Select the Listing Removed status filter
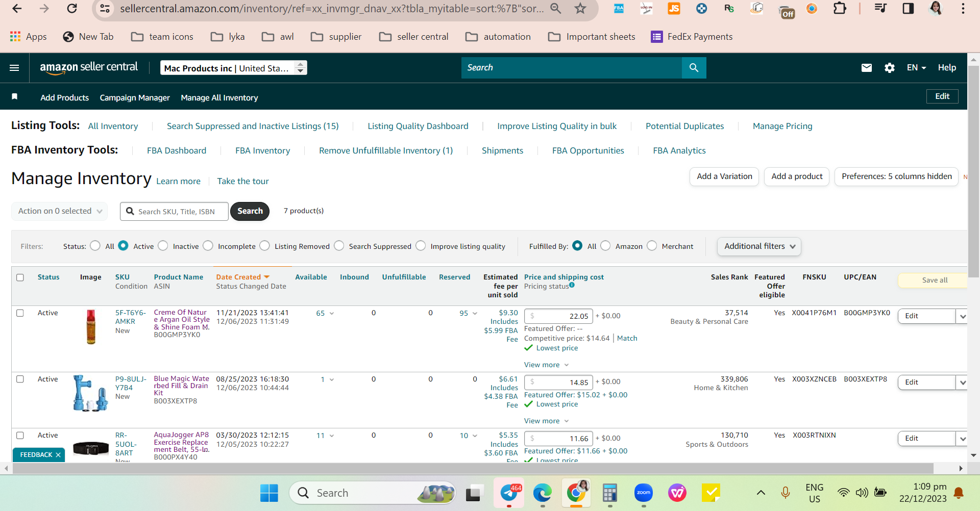The height and width of the screenshot is (511, 980). pyautogui.click(x=265, y=246)
